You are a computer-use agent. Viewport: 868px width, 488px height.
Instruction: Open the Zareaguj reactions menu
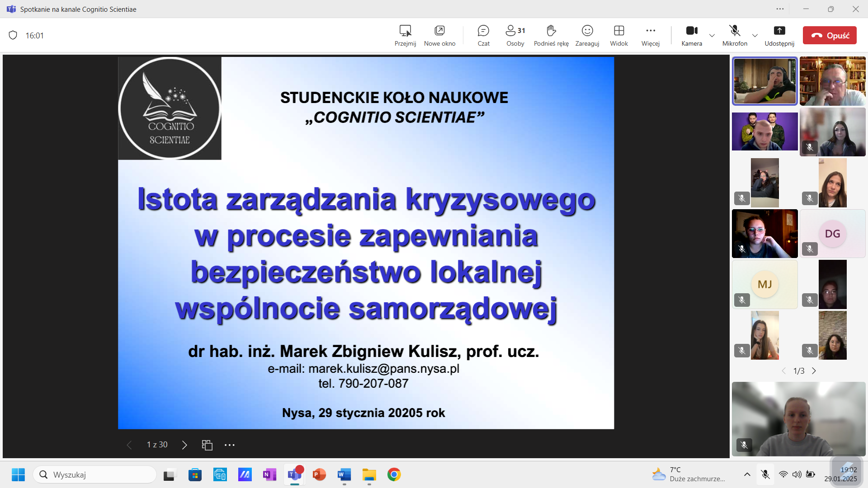(x=587, y=35)
